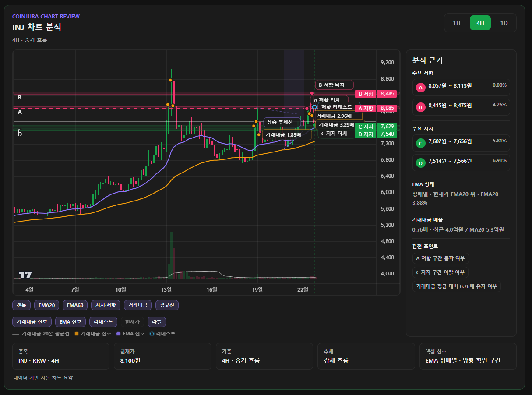Click the 분석 근거 panel heading
Viewport: 532px width, 395px height.
point(427,61)
